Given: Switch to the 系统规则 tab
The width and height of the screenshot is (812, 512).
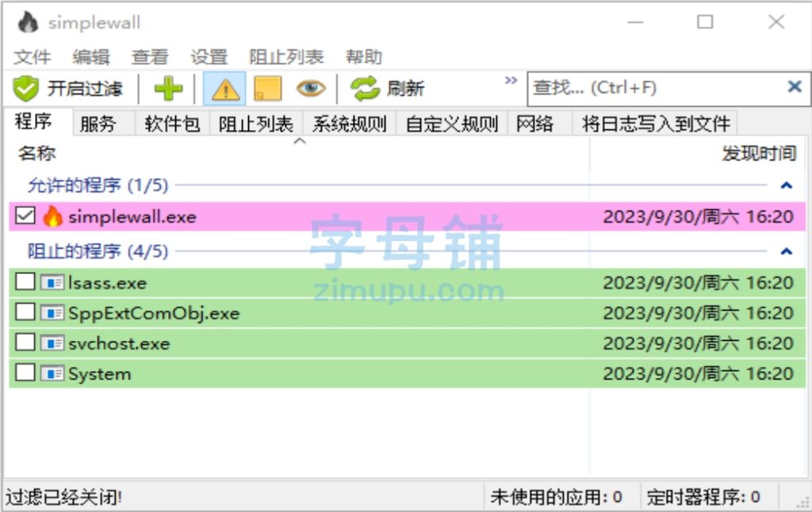Looking at the screenshot, I should (349, 124).
